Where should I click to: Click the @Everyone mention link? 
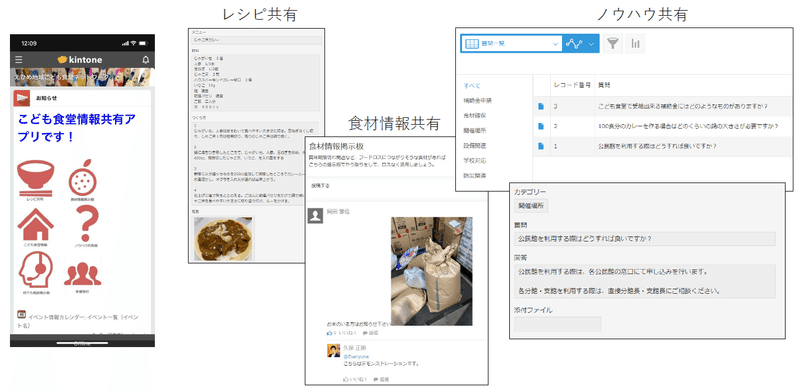(x=357, y=356)
